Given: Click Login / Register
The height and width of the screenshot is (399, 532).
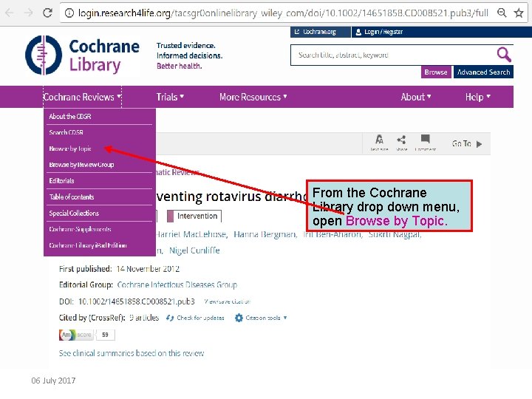Looking at the screenshot, I should tap(379, 32).
